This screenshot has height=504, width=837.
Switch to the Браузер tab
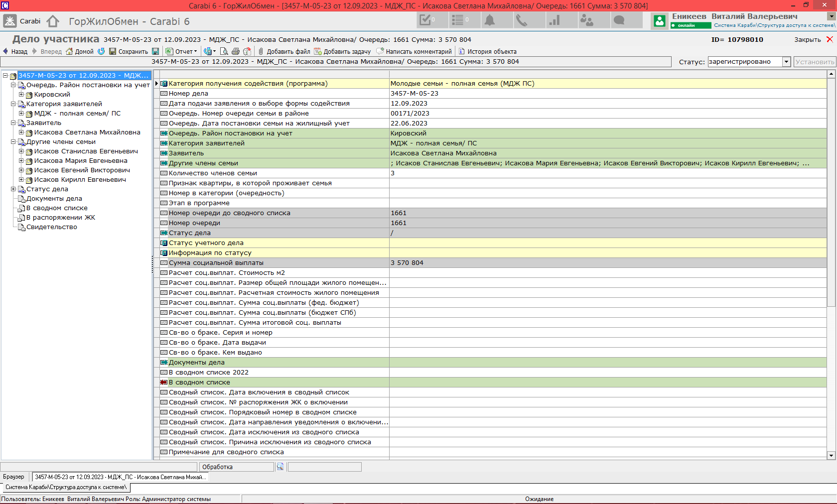point(13,477)
